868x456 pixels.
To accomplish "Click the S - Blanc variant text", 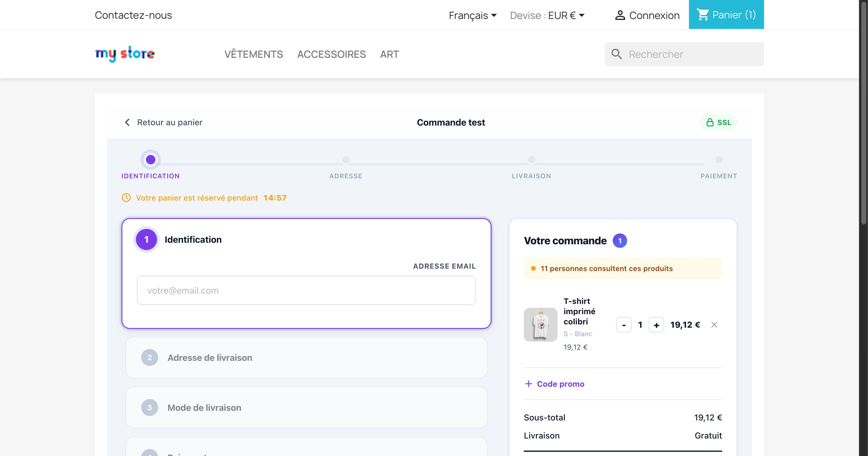I will tap(577, 334).
